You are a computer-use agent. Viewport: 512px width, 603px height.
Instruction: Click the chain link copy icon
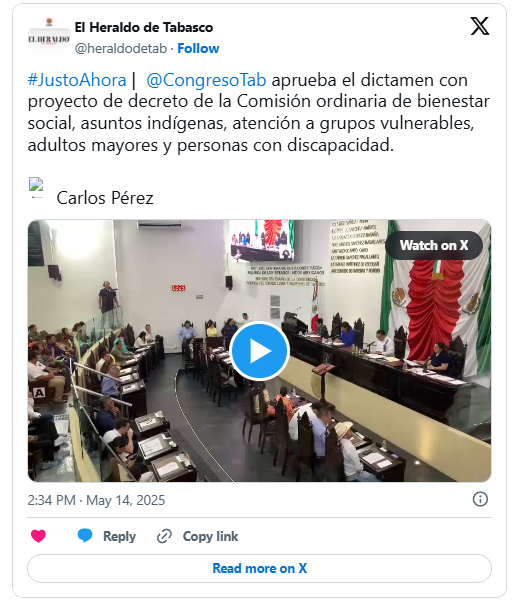tap(164, 536)
